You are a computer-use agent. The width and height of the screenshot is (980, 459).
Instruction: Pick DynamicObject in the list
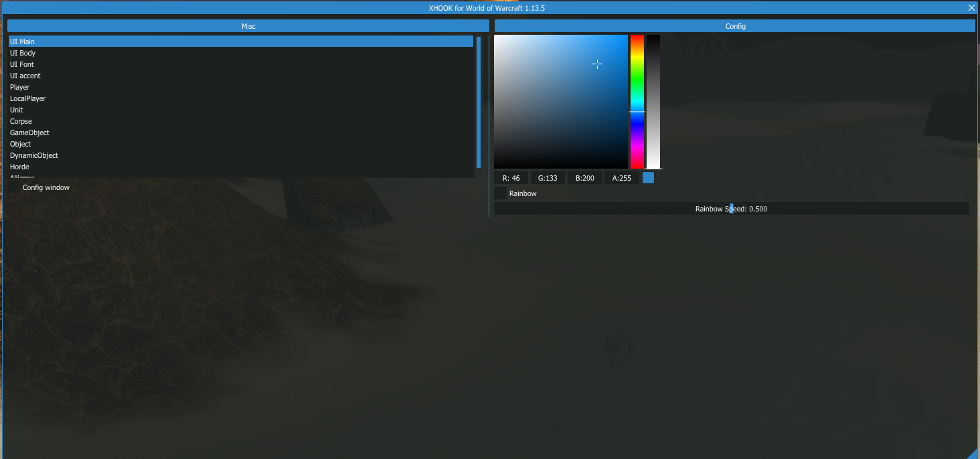(x=241, y=155)
